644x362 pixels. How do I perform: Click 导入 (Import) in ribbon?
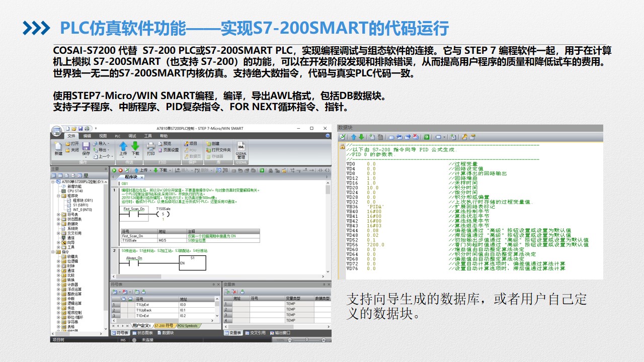point(101,144)
